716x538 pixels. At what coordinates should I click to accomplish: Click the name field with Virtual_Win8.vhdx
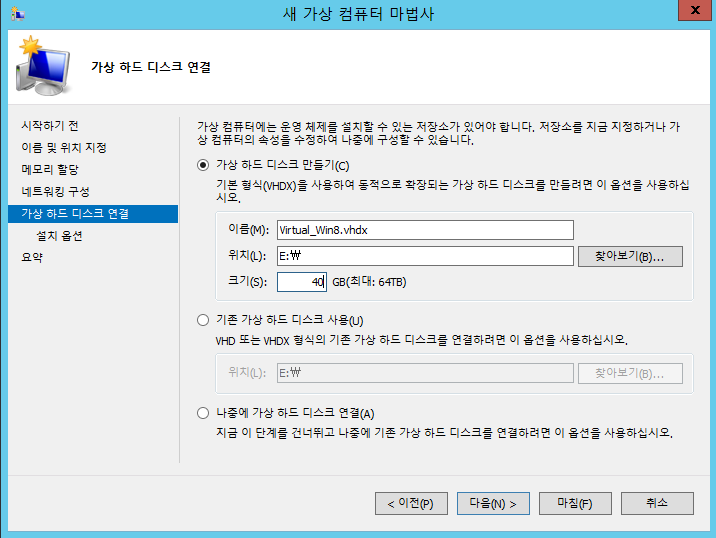(425, 230)
